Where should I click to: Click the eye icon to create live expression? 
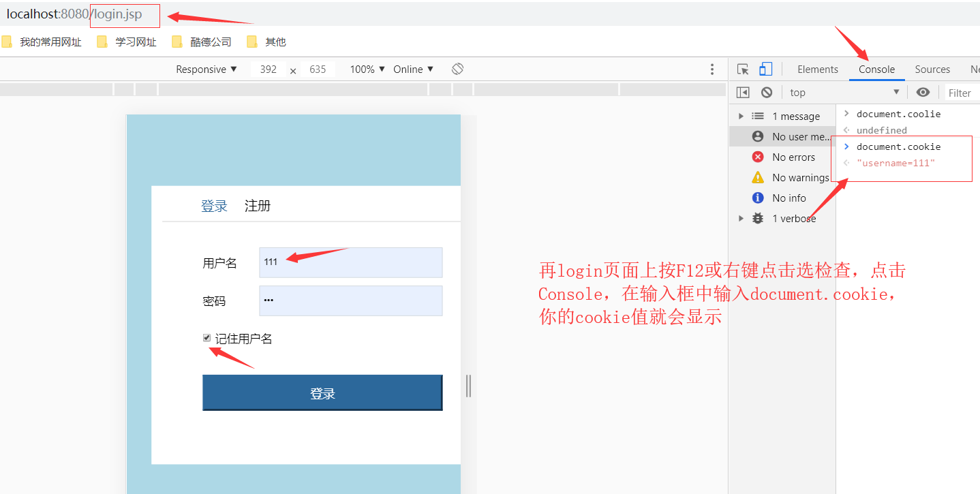[923, 92]
